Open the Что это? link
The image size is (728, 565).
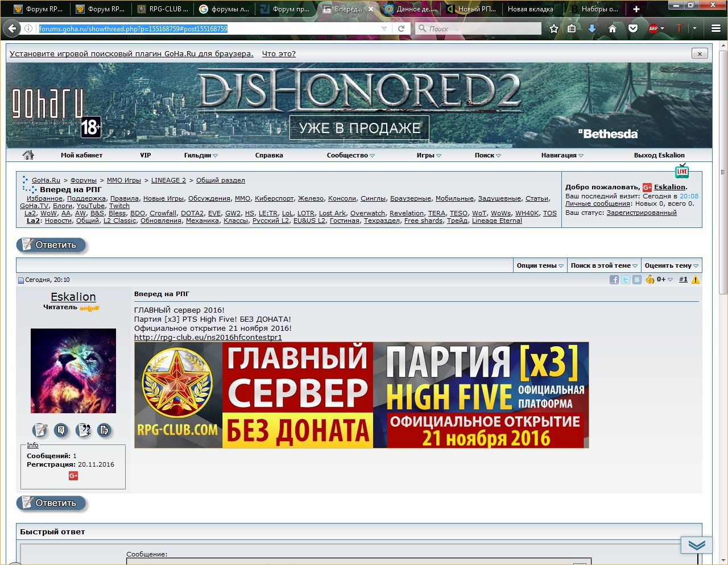pyautogui.click(x=279, y=53)
